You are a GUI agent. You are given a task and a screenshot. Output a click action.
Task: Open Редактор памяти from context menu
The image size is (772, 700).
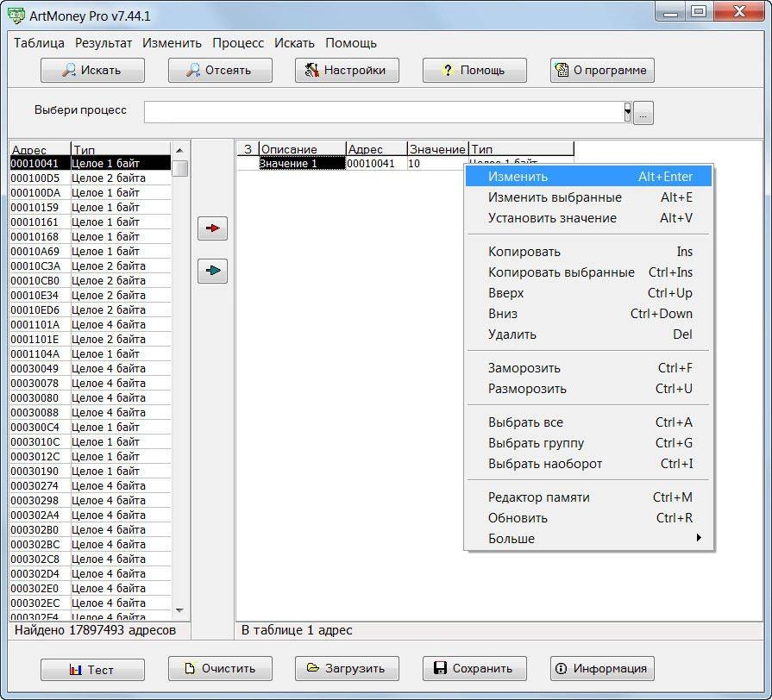pos(589,497)
